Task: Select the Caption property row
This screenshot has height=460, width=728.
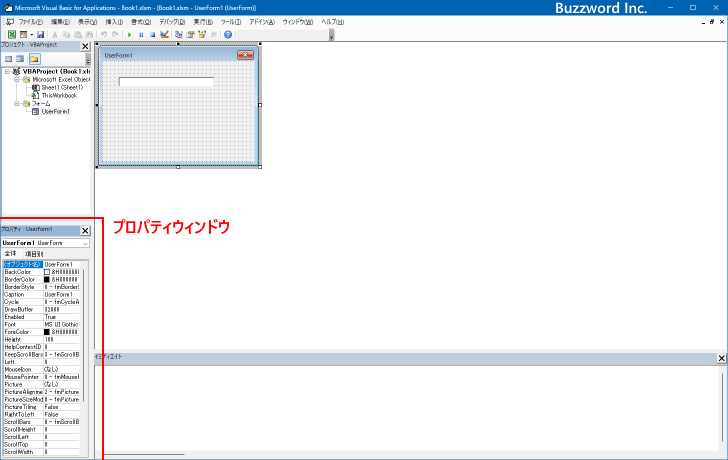Action: [x=41, y=294]
